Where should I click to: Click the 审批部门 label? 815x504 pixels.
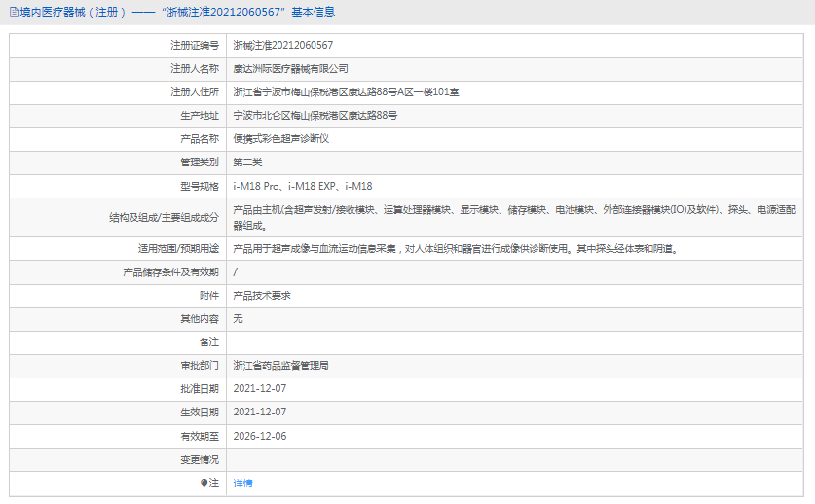(x=200, y=366)
